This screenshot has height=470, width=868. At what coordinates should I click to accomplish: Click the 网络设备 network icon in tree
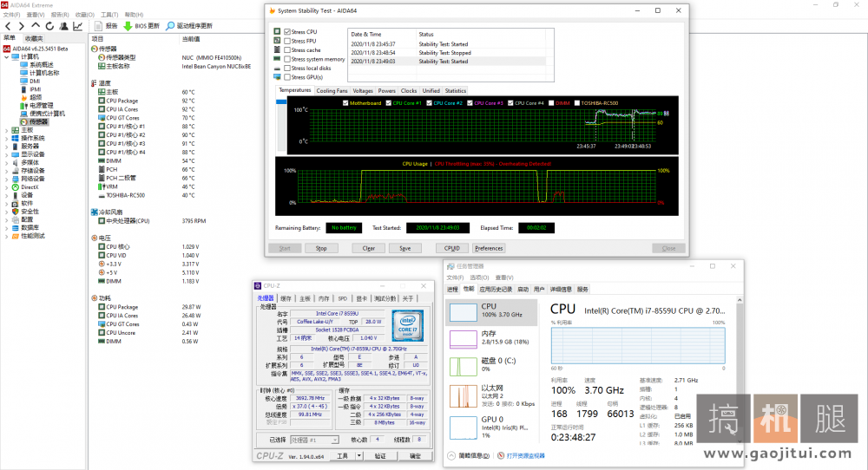[x=15, y=179]
